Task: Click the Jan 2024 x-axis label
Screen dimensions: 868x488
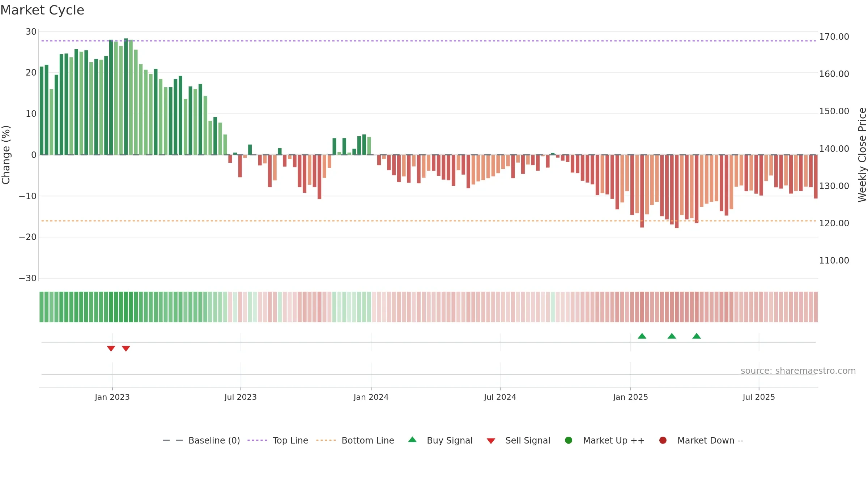Action: [371, 397]
